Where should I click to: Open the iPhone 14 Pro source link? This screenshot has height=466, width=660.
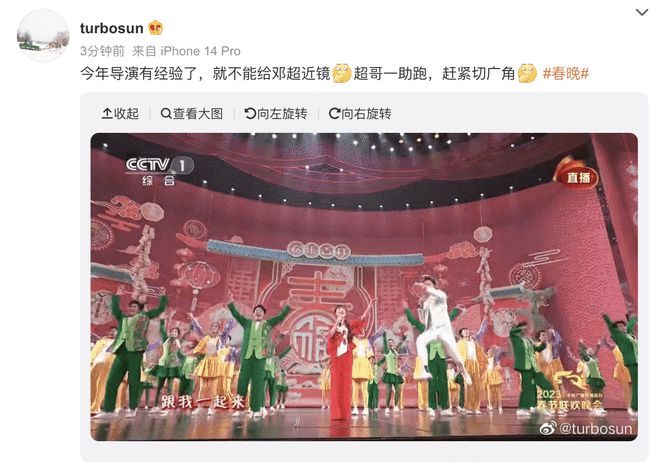pyautogui.click(x=200, y=51)
